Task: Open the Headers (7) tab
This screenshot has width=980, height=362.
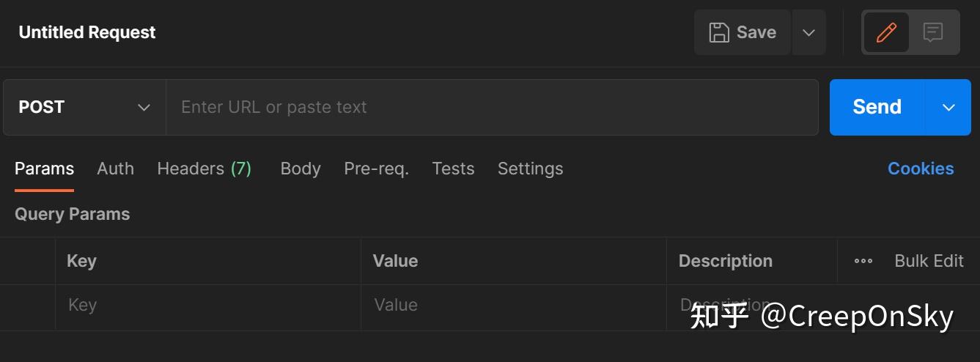Action: [x=204, y=169]
